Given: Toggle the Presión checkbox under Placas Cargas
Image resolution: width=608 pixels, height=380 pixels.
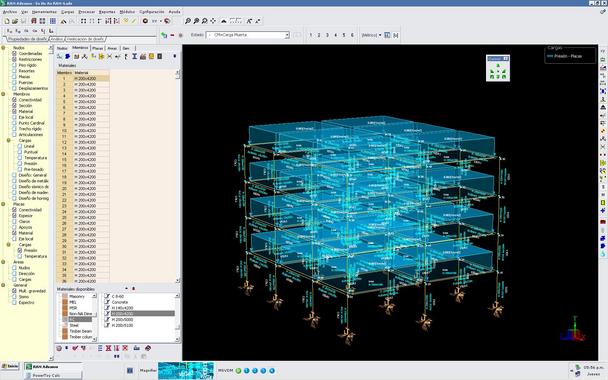Looking at the screenshot, I should (20, 250).
